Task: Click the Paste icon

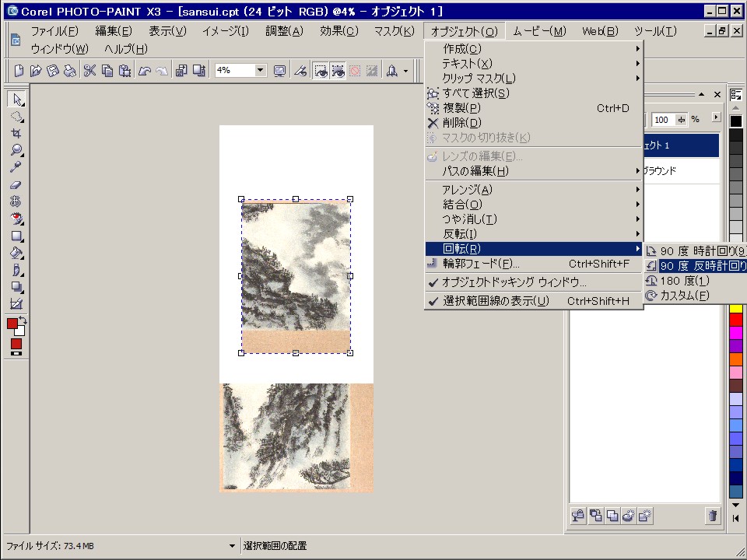Action: coord(124,71)
